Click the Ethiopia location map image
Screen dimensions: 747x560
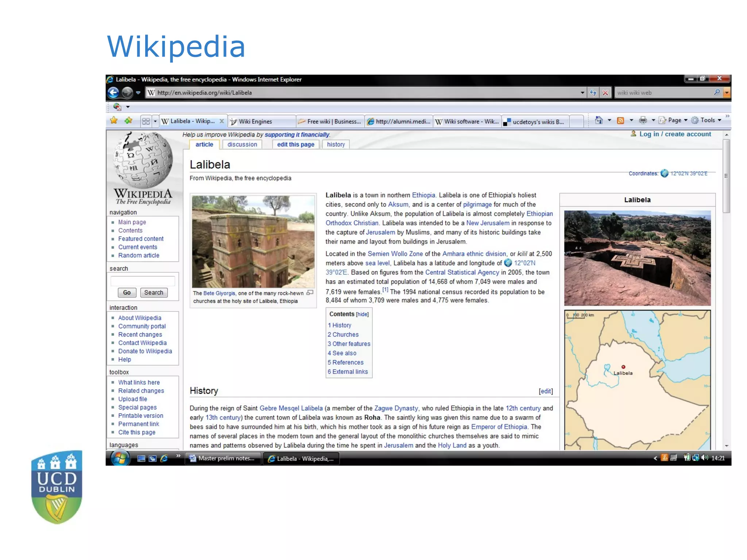[x=637, y=380]
